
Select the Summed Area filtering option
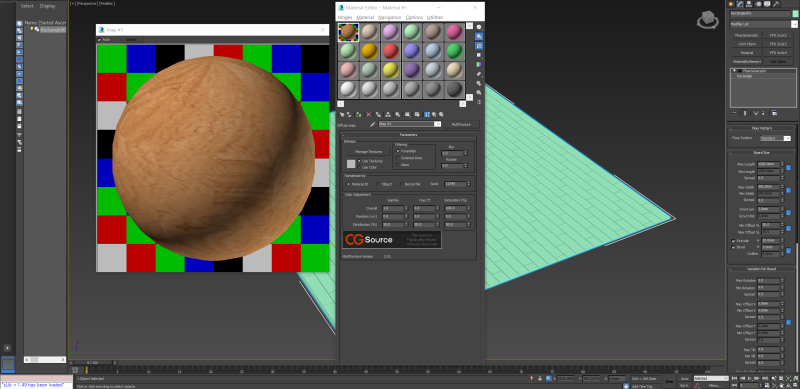click(398, 158)
